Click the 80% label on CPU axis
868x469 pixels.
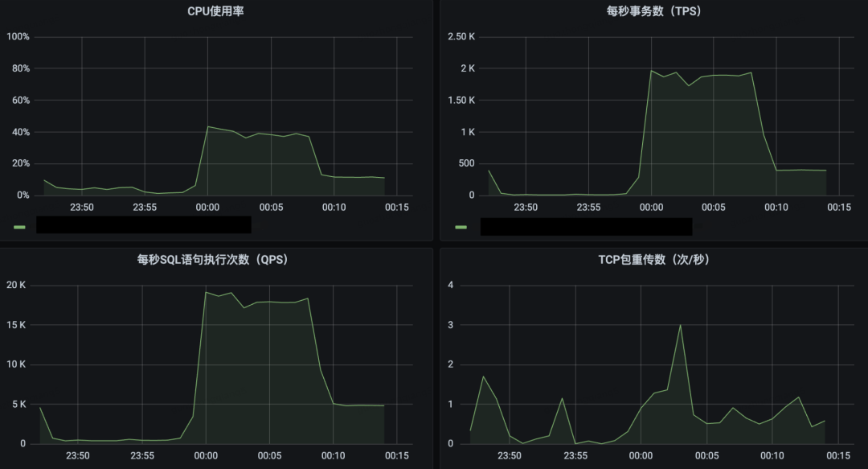[21, 68]
